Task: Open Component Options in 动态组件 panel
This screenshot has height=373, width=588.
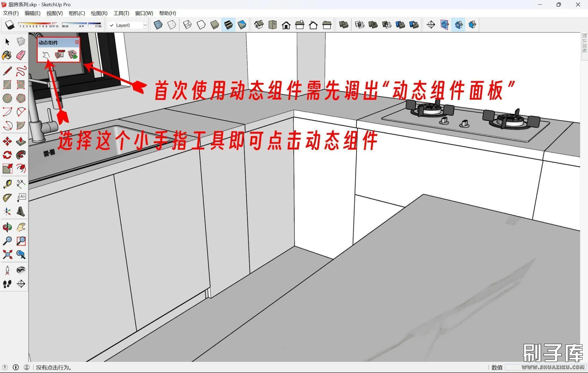Action: [x=59, y=55]
